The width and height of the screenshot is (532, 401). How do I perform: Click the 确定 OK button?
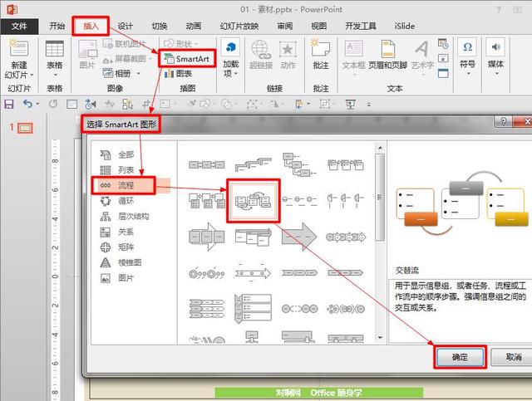click(460, 357)
